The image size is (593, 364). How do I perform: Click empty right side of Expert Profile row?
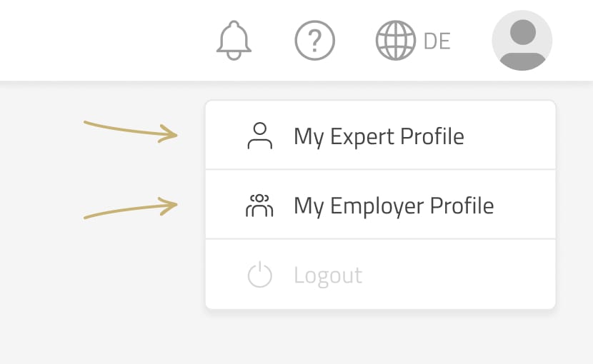(514, 136)
